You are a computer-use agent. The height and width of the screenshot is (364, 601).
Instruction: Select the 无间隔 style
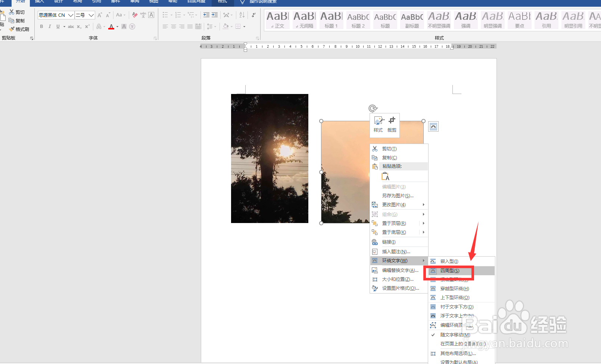(x=304, y=20)
